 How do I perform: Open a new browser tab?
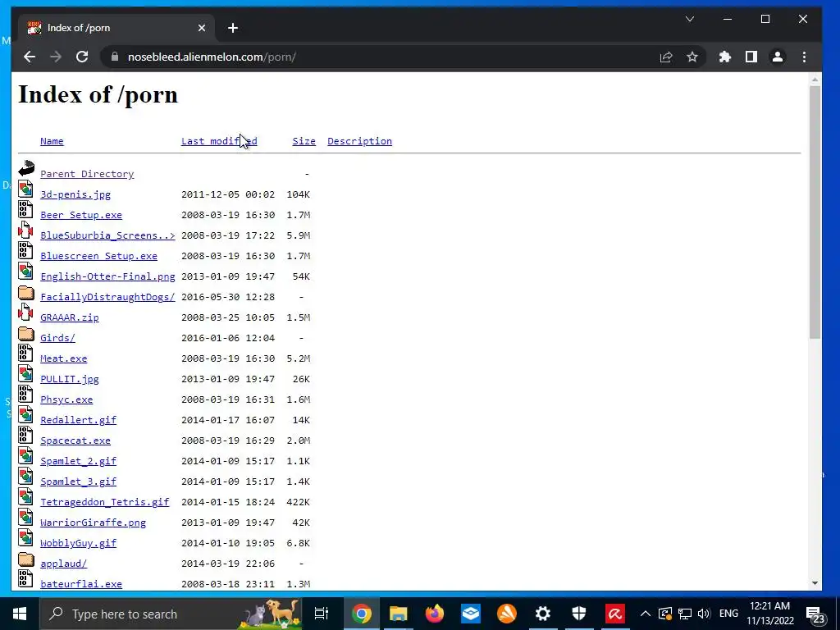coord(232,28)
